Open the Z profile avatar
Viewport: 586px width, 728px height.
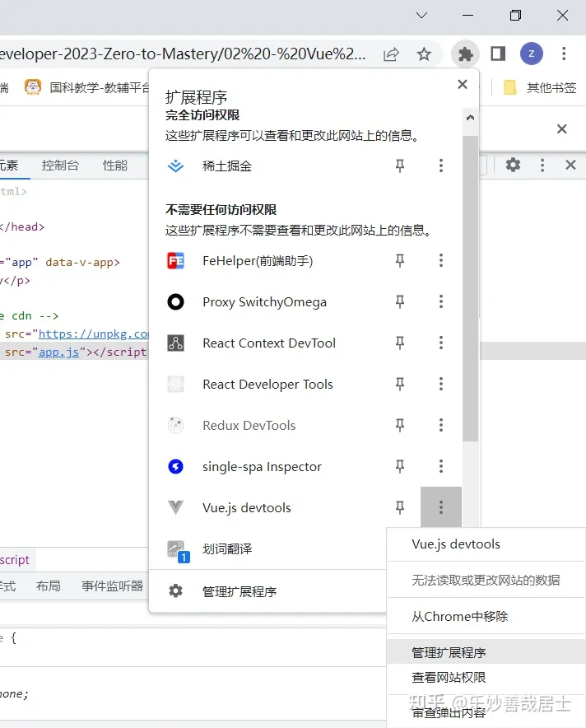tap(531, 54)
